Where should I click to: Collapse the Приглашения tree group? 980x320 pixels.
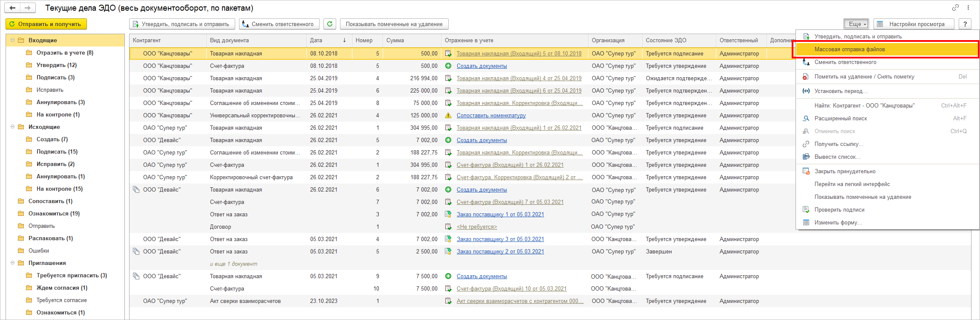(13, 263)
